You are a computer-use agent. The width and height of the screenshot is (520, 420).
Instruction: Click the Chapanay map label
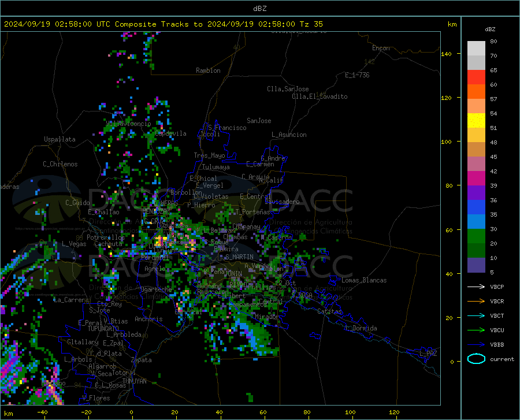coord(246,226)
